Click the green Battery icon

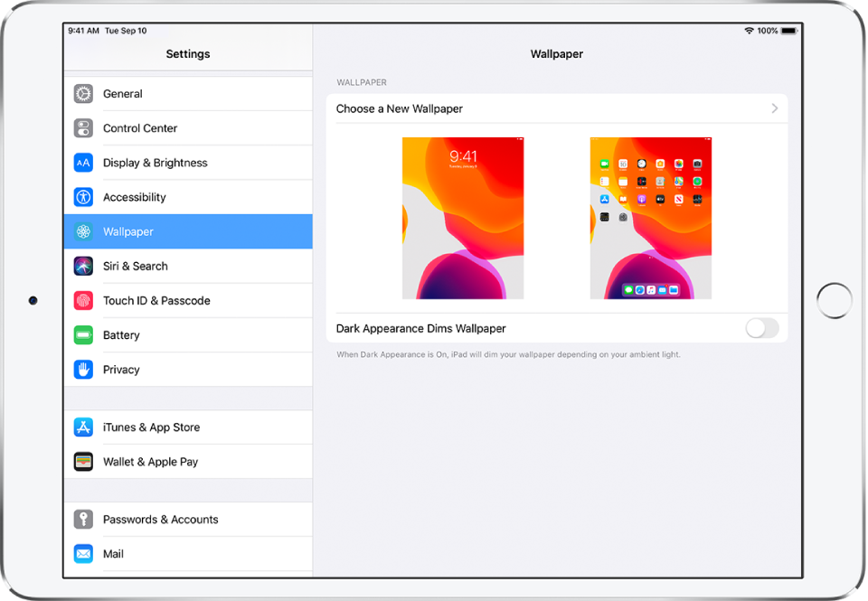point(83,334)
